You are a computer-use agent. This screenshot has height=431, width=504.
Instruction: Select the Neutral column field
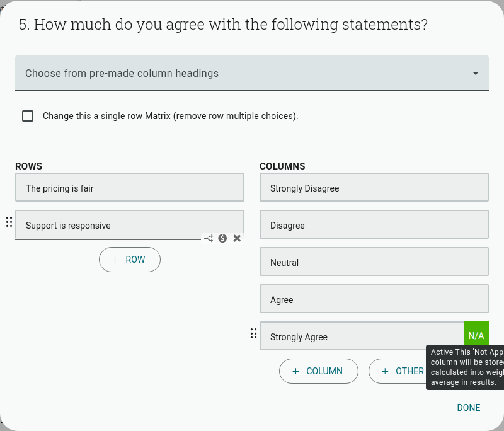[x=374, y=261]
